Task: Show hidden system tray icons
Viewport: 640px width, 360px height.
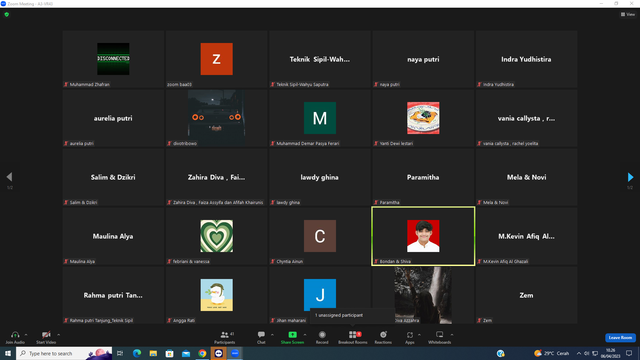Action: pos(579,353)
